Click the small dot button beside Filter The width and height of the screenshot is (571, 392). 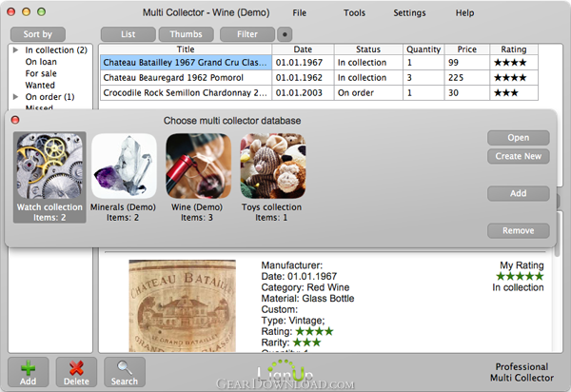[x=285, y=34]
